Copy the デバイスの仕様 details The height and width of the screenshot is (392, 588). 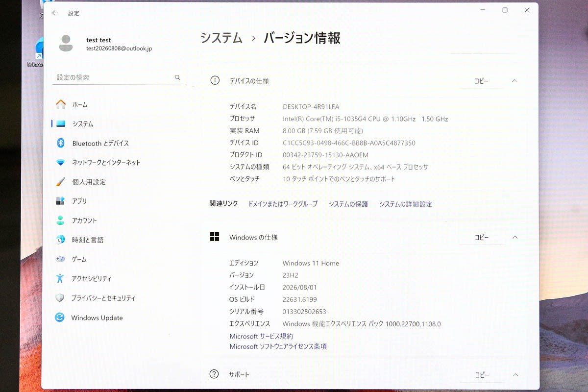(x=482, y=81)
